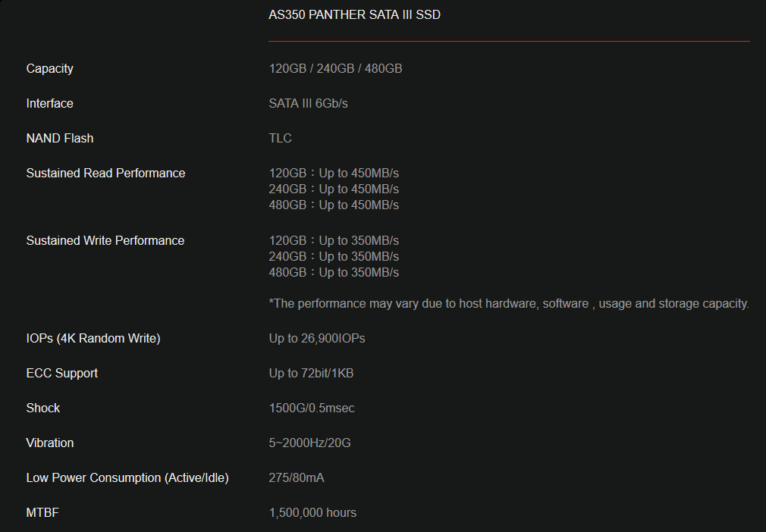The height and width of the screenshot is (532, 766).
Task: Click the Sustained Write Performance label
Action: click(105, 240)
